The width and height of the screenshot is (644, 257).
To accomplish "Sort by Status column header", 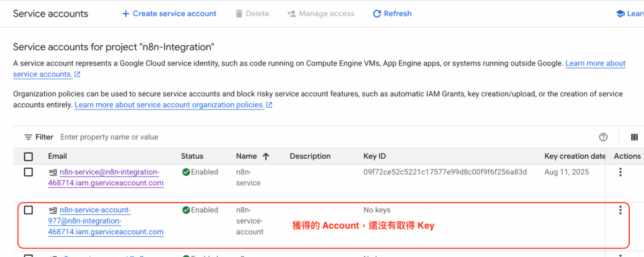I will [192, 156].
